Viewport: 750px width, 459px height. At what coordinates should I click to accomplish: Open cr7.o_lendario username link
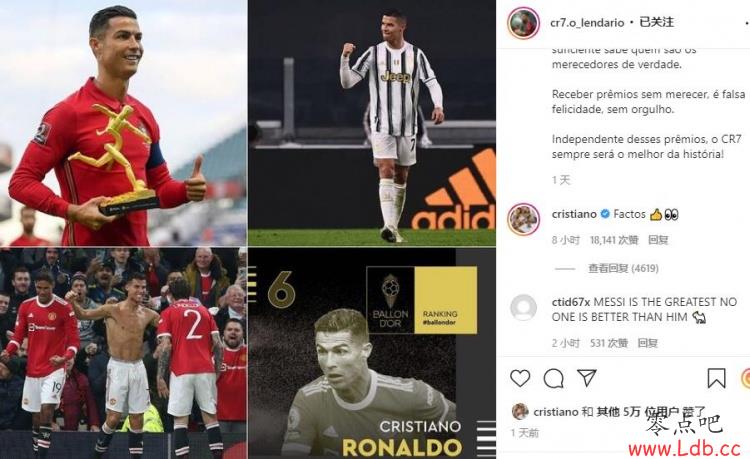587,22
